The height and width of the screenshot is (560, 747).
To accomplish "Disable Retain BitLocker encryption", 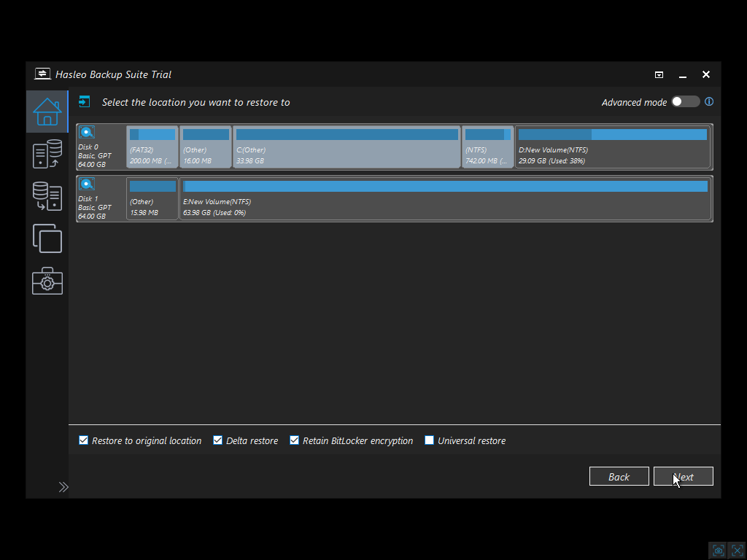I will click(295, 440).
